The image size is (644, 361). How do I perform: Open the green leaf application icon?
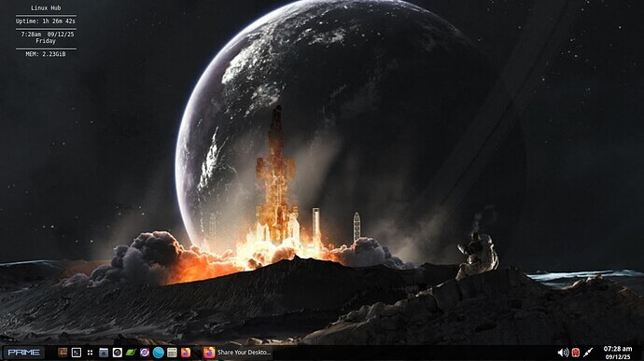(x=131, y=353)
